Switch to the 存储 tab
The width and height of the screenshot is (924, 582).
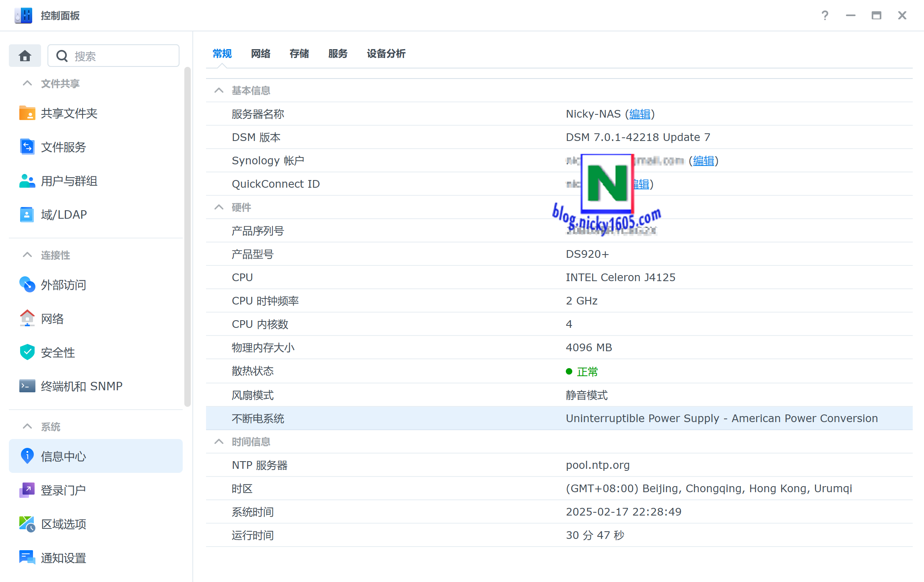(x=299, y=54)
